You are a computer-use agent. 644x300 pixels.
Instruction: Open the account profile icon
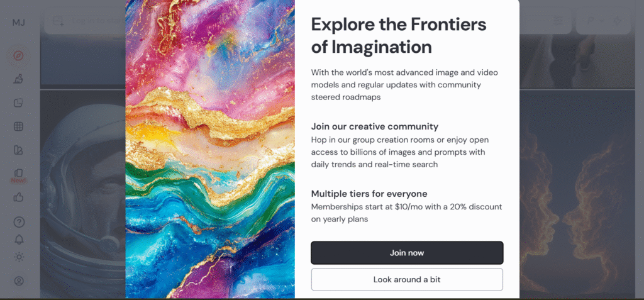coord(19,281)
